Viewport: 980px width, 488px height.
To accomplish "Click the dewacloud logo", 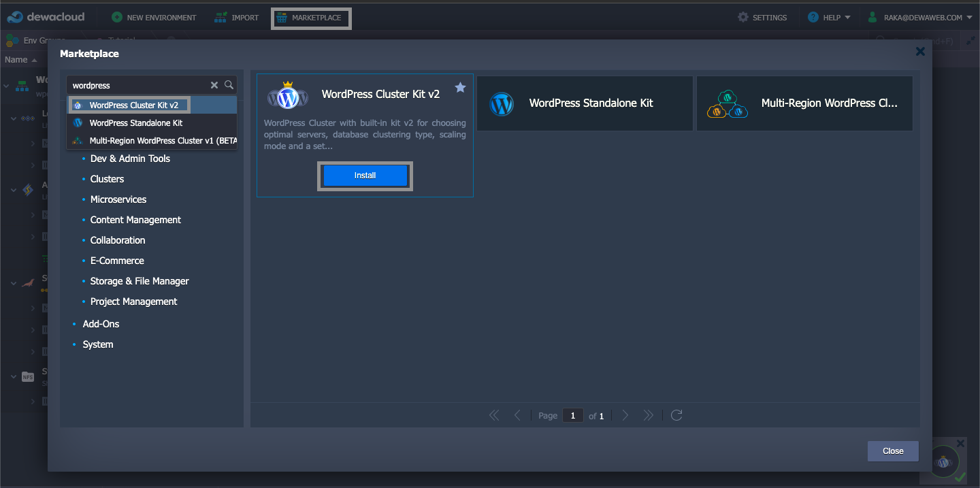I will click(x=46, y=17).
